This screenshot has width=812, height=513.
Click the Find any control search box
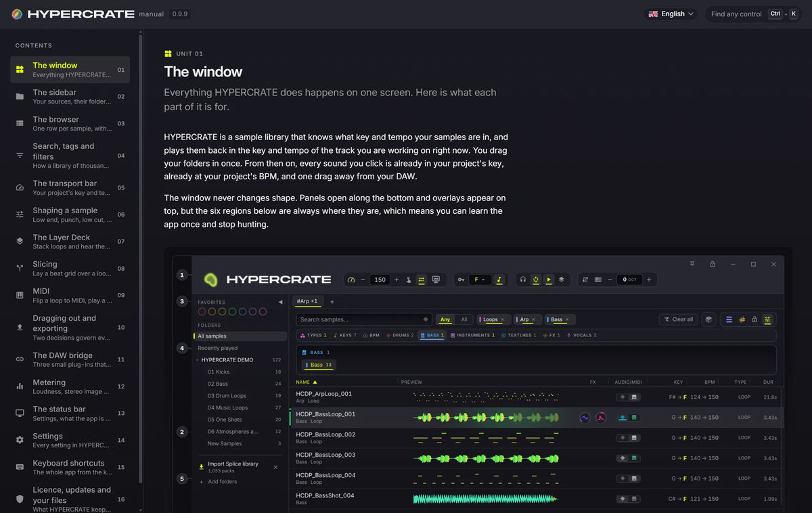[x=754, y=14]
